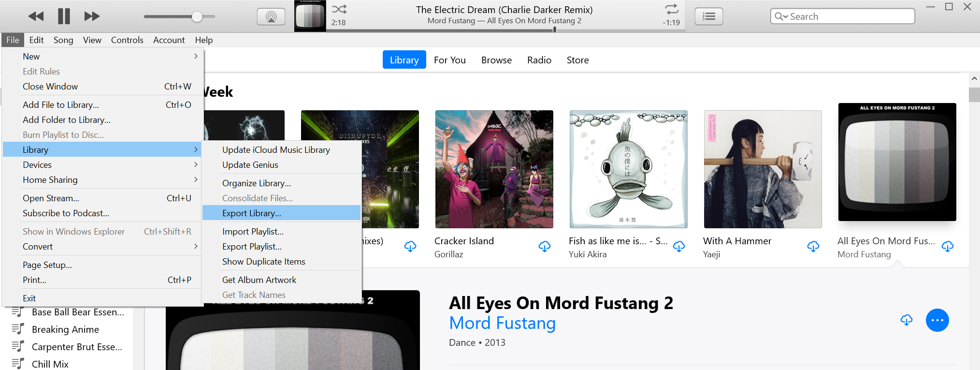Switch to the Store tab
Viewport: 980px width, 370px height.
(x=578, y=60)
